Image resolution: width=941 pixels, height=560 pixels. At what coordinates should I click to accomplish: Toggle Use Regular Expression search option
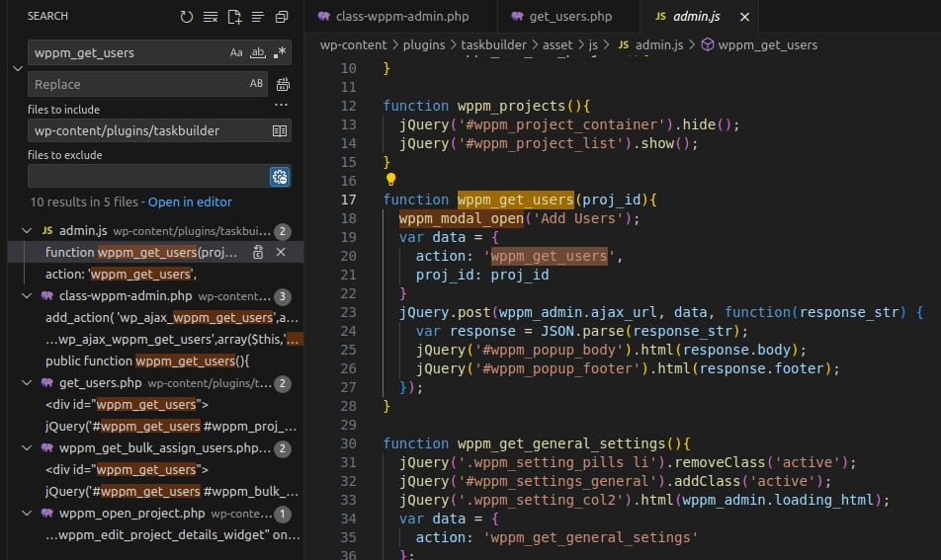[280, 52]
